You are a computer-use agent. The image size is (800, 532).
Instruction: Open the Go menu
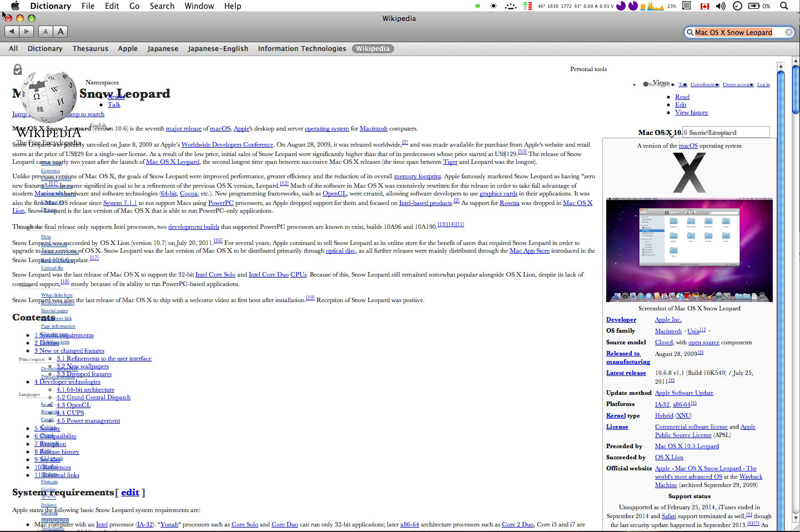pos(134,6)
